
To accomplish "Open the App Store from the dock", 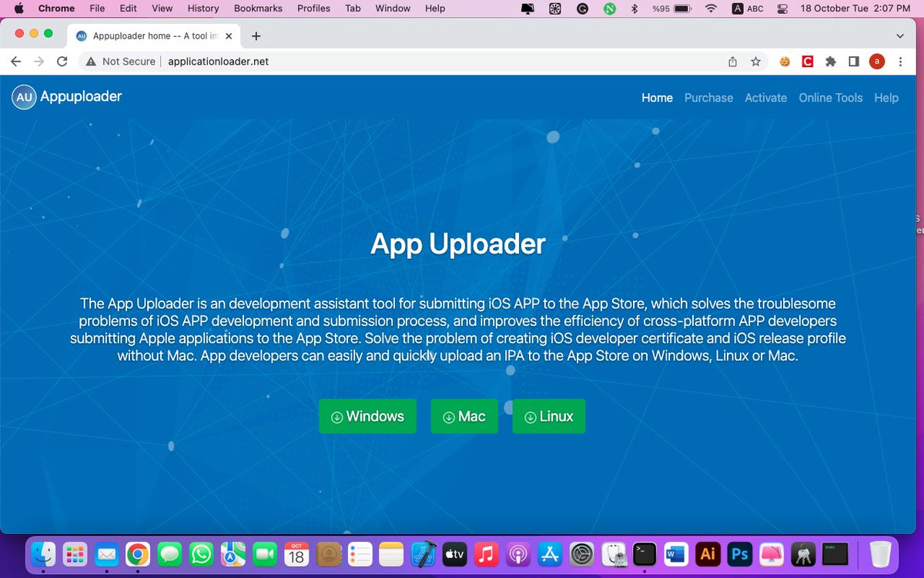I will (x=550, y=553).
